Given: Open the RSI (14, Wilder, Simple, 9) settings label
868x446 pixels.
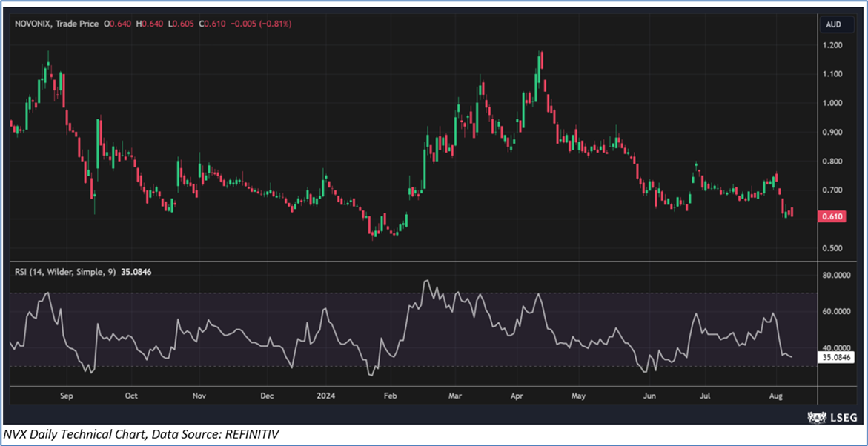Looking at the screenshot, I should click(x=67, y=273).
